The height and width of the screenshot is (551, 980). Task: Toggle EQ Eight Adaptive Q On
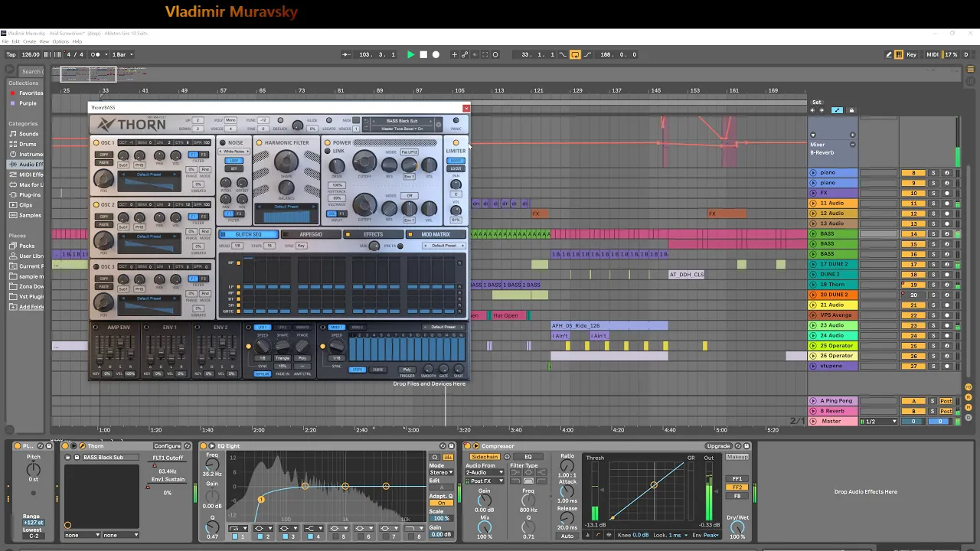441,503
